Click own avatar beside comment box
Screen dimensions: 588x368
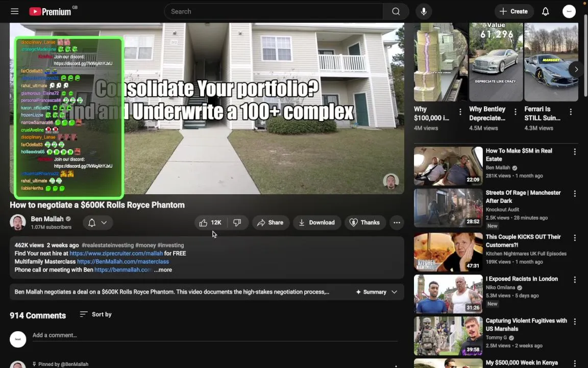[x=18, y=339]
